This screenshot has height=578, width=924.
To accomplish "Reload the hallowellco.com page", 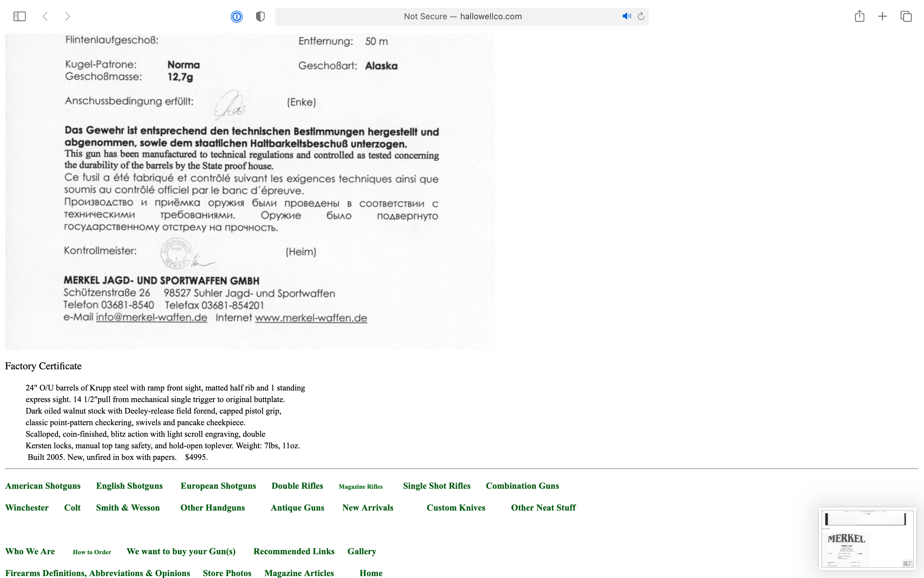I will point(641,16).
